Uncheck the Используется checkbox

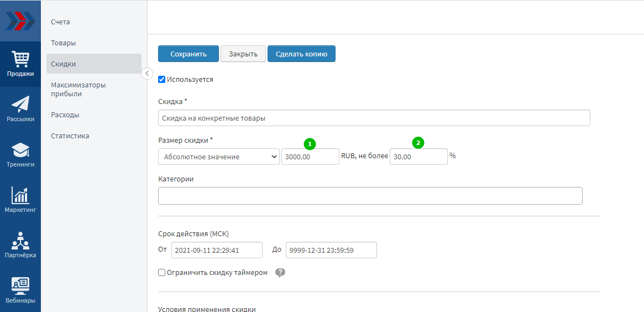click(x=162, y=79)
